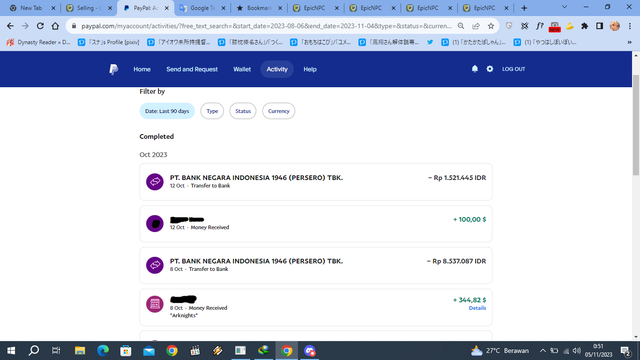The image size is (640, 360).
Task: Open the Chrome profile avatar
Action: pos(615,26)
